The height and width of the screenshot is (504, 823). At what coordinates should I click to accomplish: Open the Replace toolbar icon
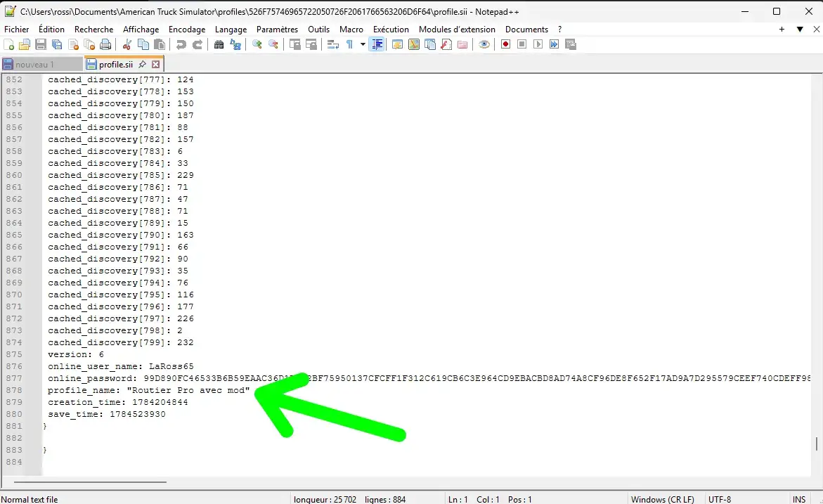tap(235, 44)
